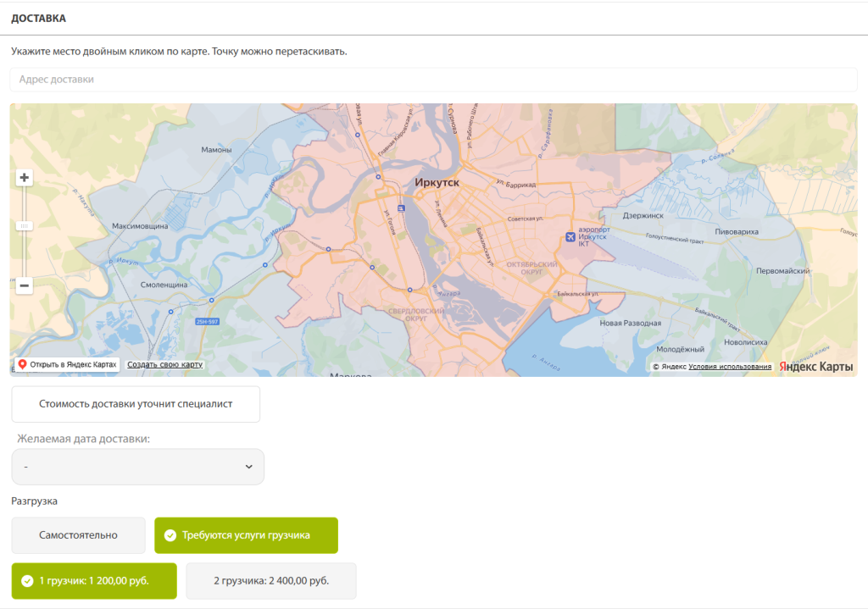Click Новая Разводная label on map

point(631,323)
